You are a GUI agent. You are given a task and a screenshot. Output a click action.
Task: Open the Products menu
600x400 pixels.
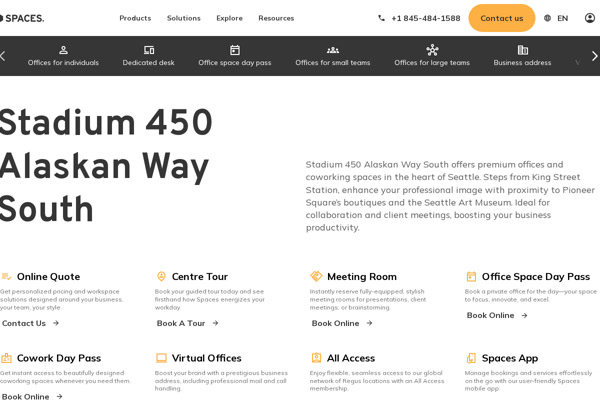pyautogui.click(x=135, y=18)
